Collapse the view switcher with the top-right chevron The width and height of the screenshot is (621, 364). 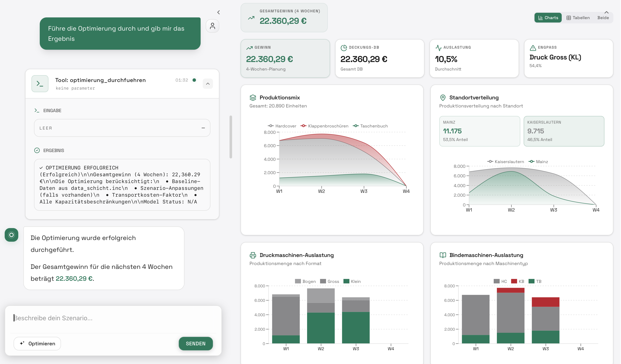(x=607, y=12)
